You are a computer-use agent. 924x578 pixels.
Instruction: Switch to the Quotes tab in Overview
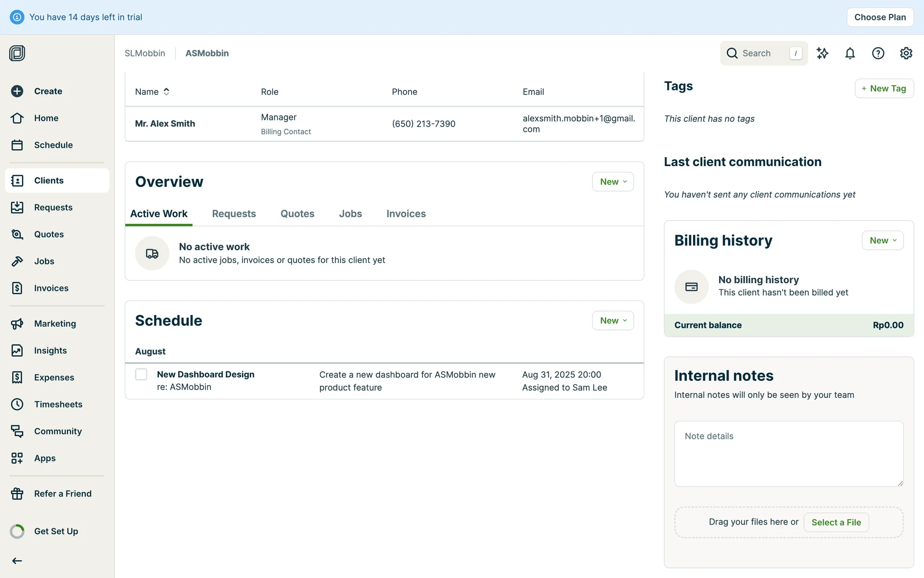point(297,214)
